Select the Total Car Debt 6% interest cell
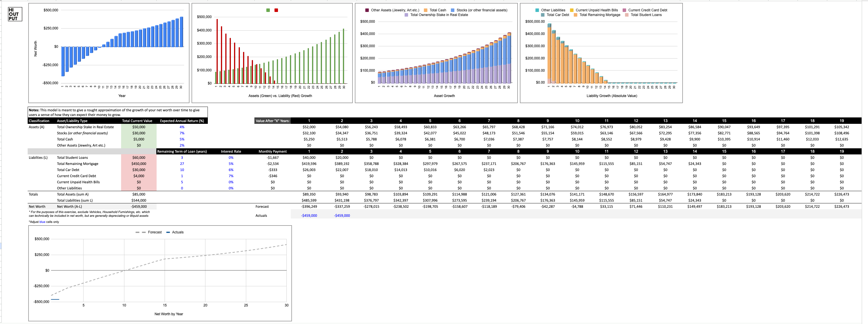The image size is (868, 324). coord(231,170)
